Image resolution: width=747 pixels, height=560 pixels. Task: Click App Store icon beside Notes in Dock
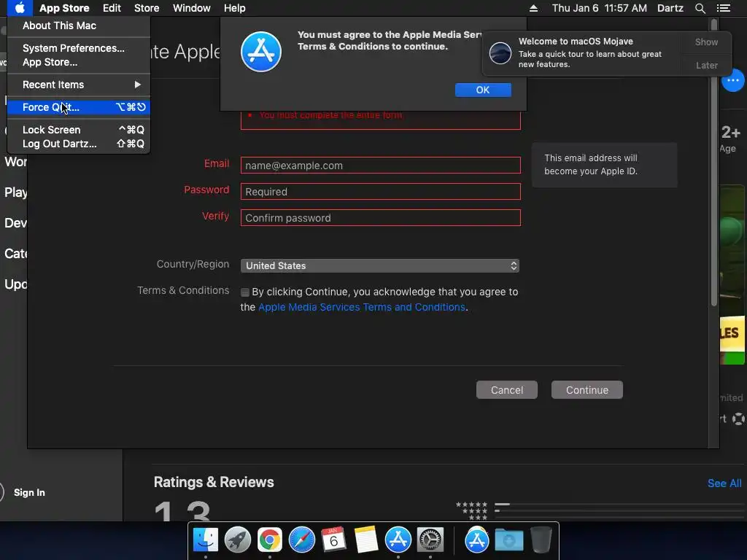[398, 540]
